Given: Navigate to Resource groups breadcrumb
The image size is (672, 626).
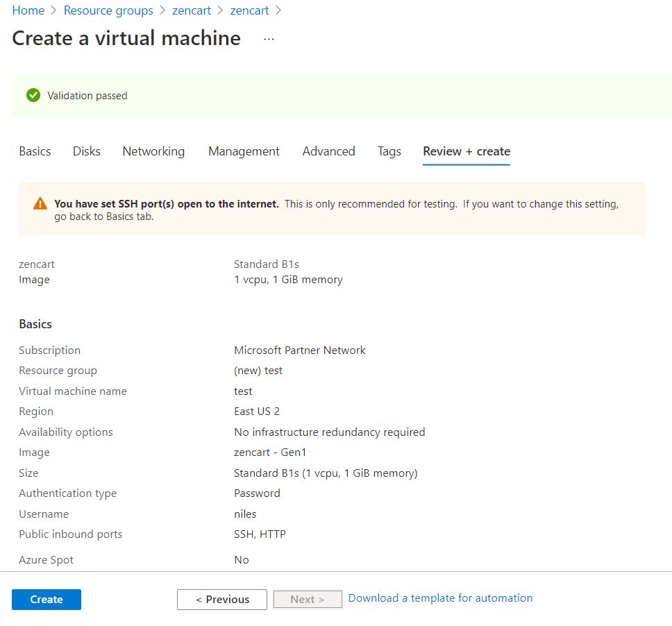Looking at the screenshot, I should [x=108, y=10].
